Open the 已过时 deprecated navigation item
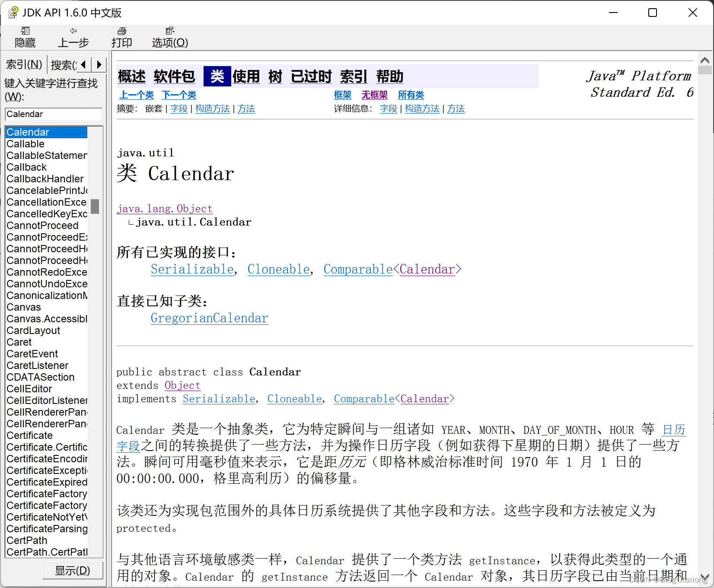 point(311,76)
